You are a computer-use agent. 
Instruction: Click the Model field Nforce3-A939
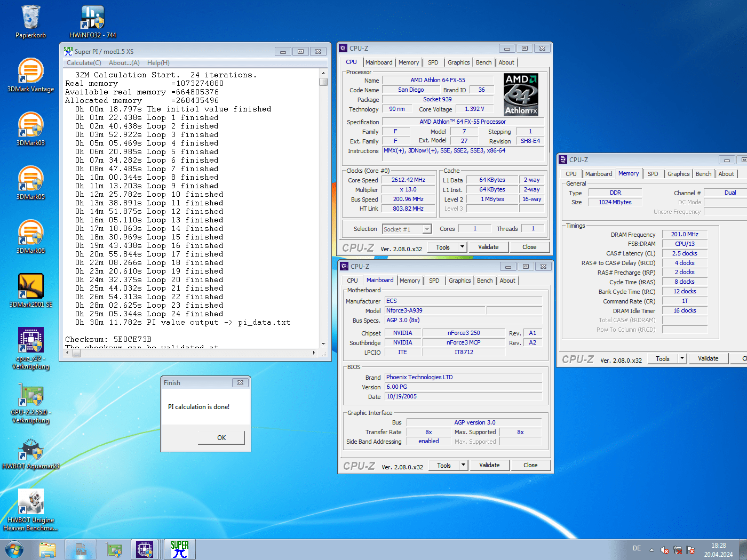[435, 310]
